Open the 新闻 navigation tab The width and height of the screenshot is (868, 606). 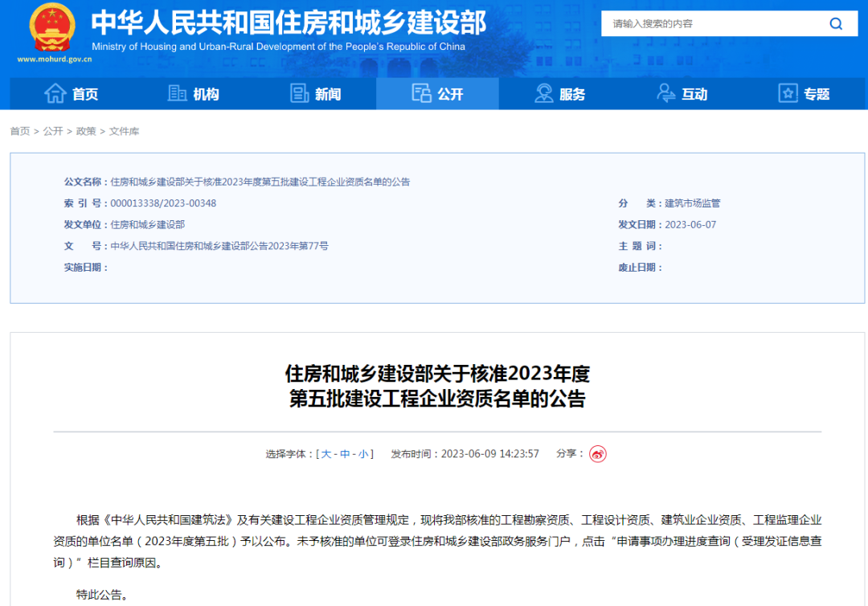(316, 94)
